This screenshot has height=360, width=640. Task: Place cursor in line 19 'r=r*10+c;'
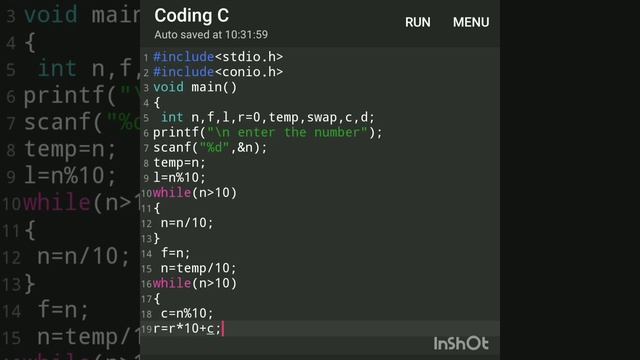(x=187, y=329)
